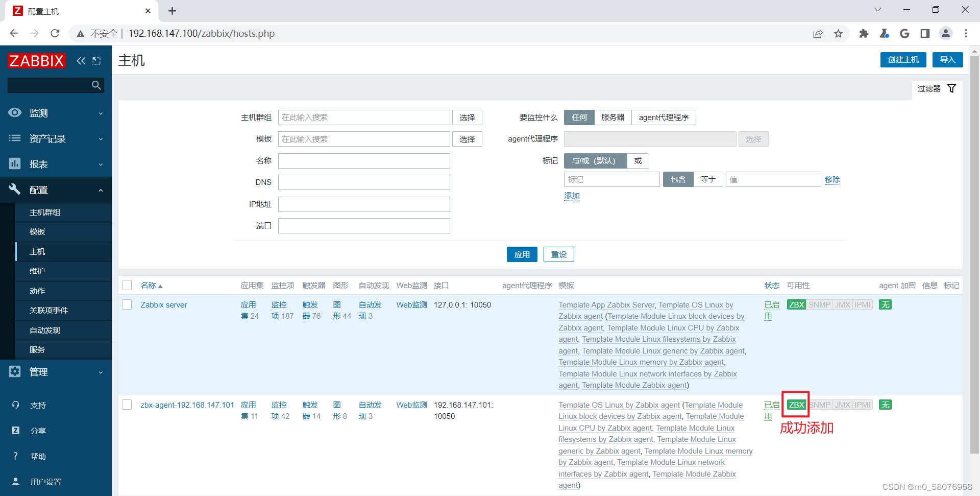
Task: Toggle sidebar auto-hide icon
Action: point(96,61)
